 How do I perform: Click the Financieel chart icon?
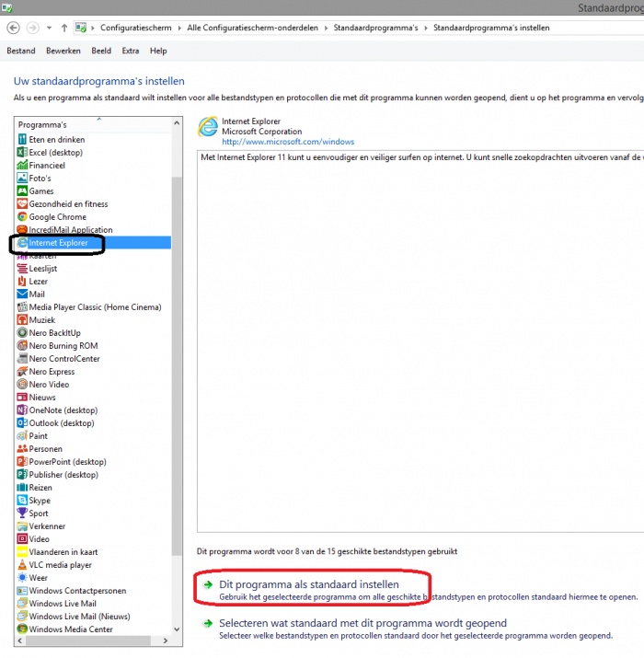[x=22, y=166]
